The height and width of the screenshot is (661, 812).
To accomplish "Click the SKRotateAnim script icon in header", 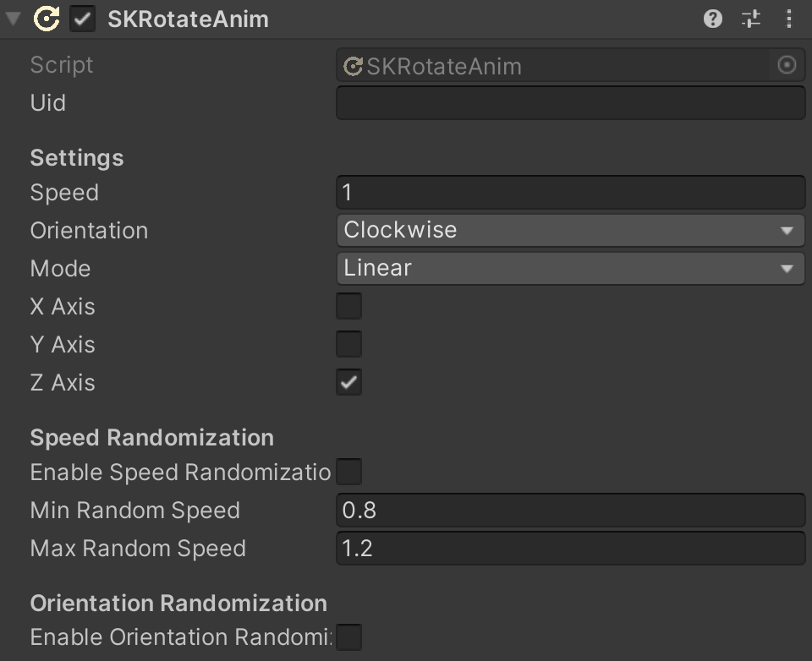I will 47,19.
